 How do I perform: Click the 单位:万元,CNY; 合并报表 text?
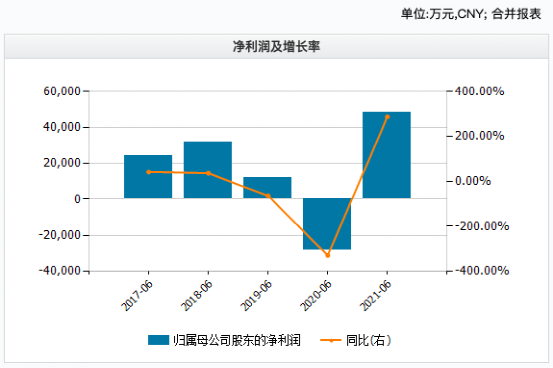[471, 14]
